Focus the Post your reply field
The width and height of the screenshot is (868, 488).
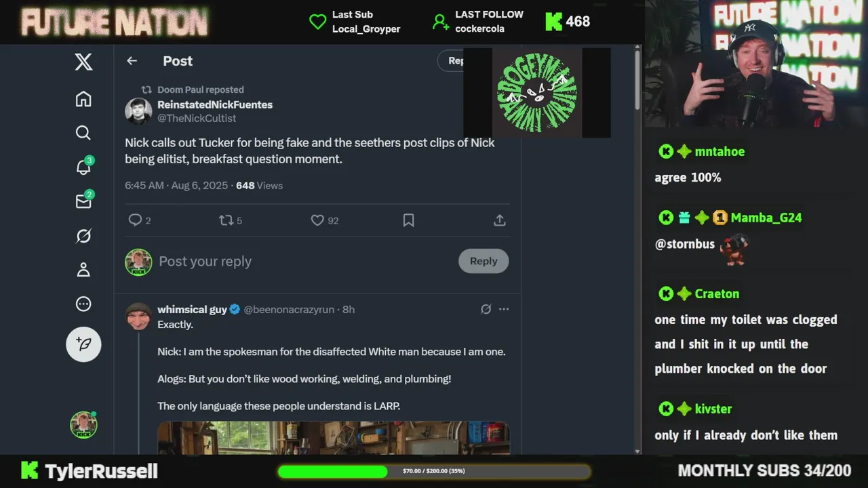305,262
